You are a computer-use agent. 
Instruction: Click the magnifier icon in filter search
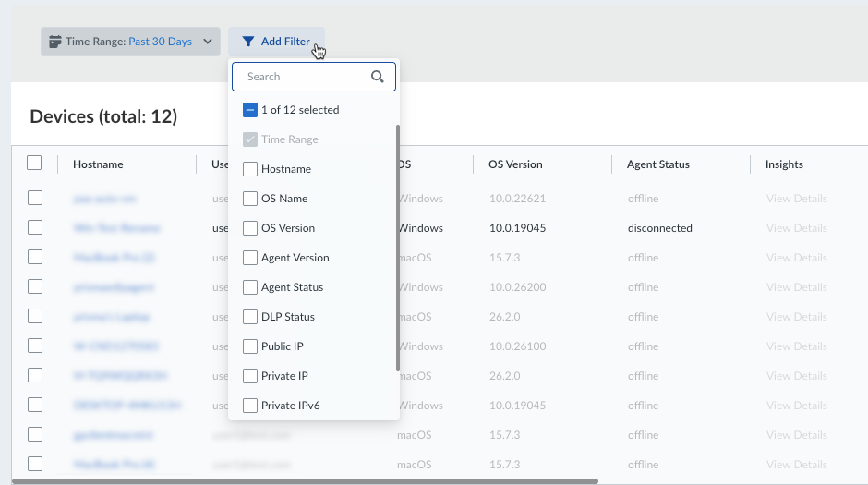pyautogui.click(x=377, y=78)
